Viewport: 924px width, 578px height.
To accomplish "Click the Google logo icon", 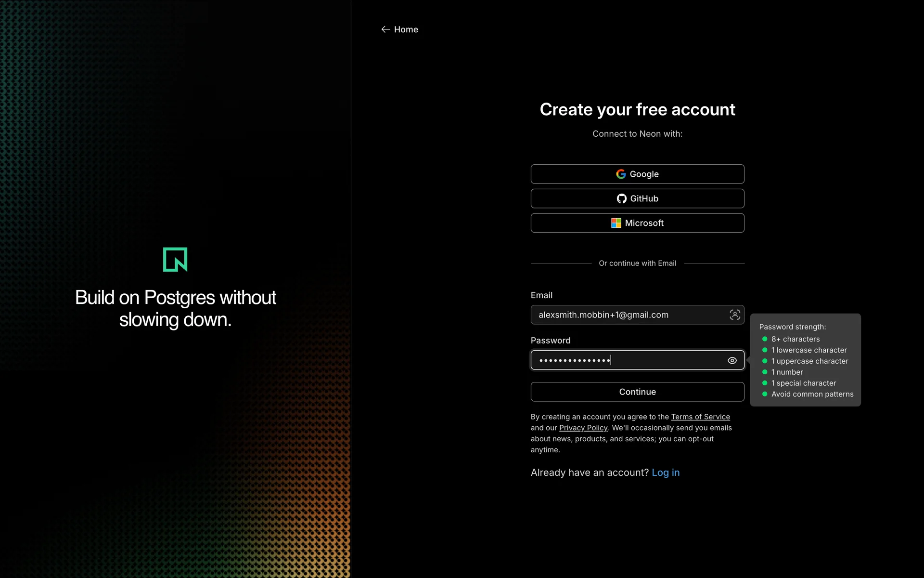I will 621,174.
